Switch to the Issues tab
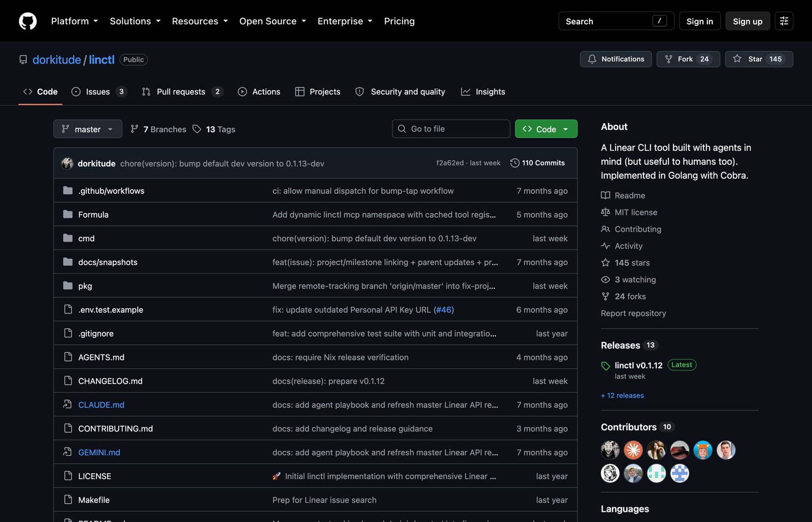Viewport: 812px width, 522px height. pyautogui.click(x=99, y=91)
